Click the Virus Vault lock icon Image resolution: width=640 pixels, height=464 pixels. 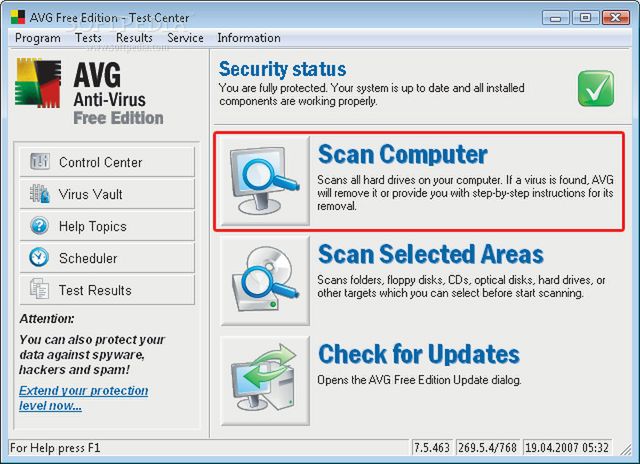pyautogui.click(x=40, y=193)
